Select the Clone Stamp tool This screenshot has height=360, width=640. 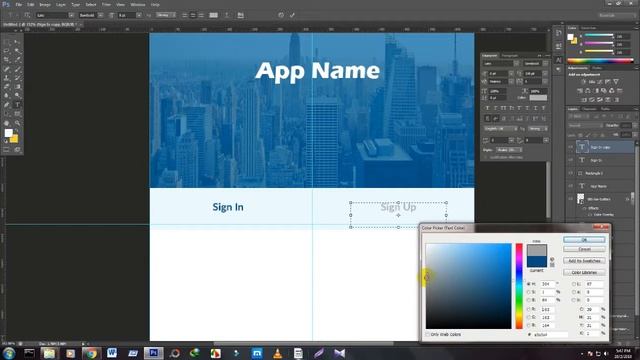(7, 78)
